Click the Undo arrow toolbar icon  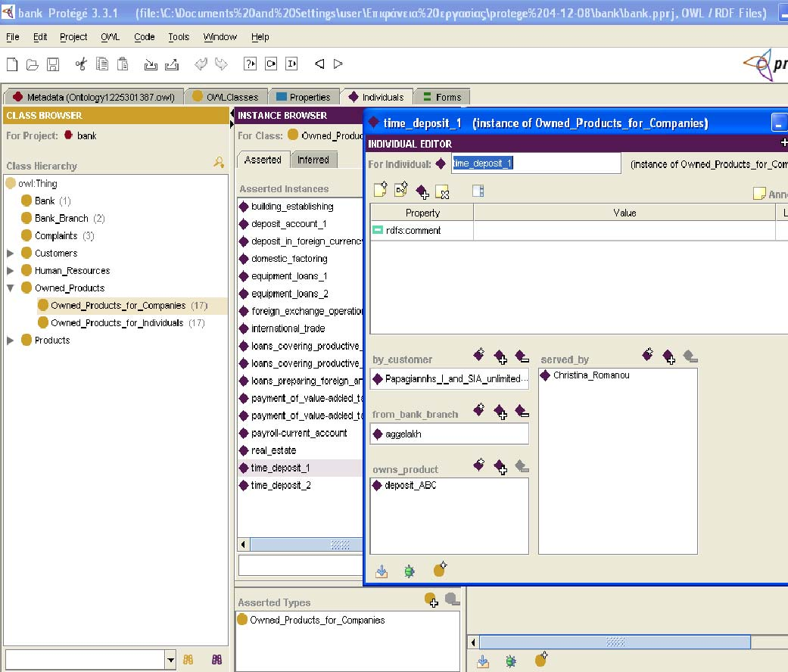pyautogui.click(x=201, y=64)
